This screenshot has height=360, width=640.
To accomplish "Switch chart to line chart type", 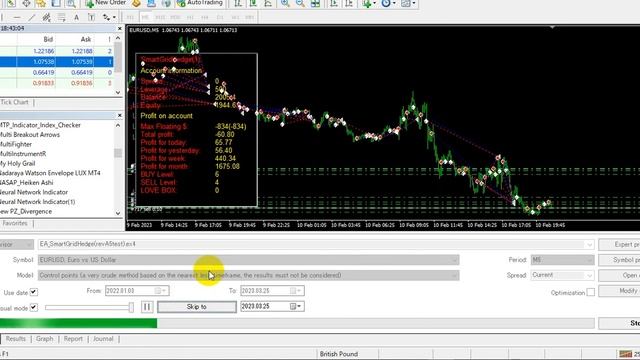I will [268, 3].
